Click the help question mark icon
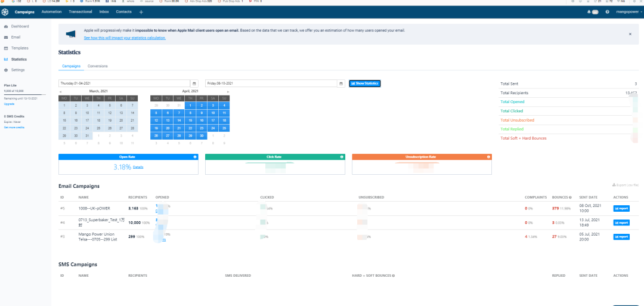 [607, 12]
